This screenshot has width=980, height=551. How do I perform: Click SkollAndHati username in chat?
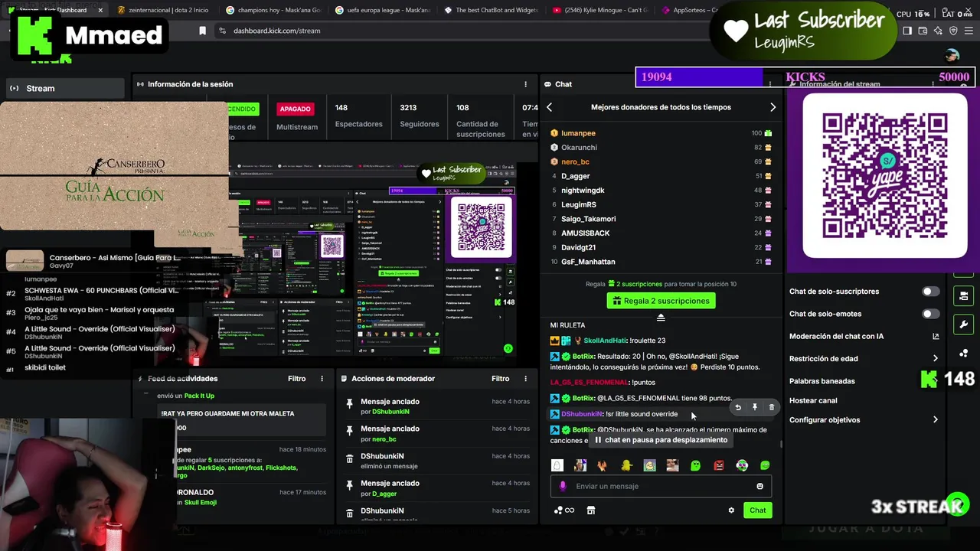604,341
